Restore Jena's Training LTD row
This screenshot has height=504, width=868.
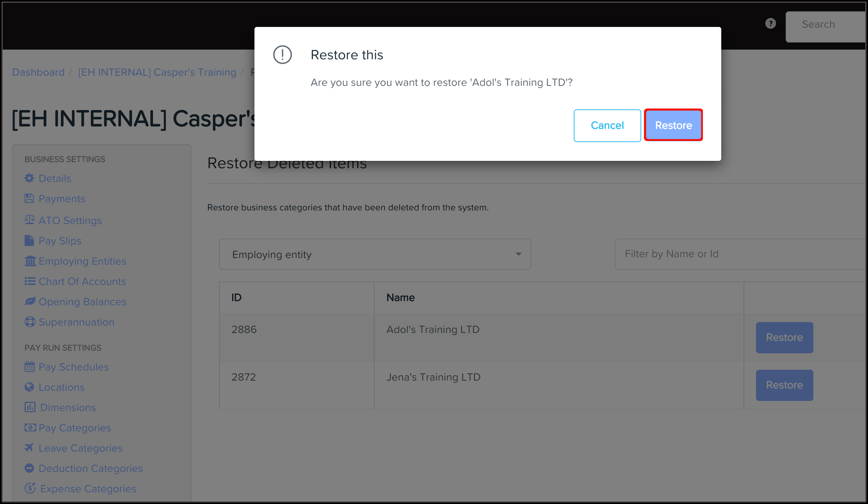pyautogui.click(x=784, y=385)
